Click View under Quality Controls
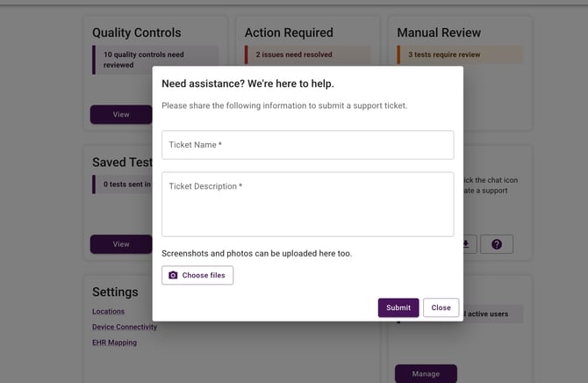This screenshot has width=588, height=383. pos(121,114)
